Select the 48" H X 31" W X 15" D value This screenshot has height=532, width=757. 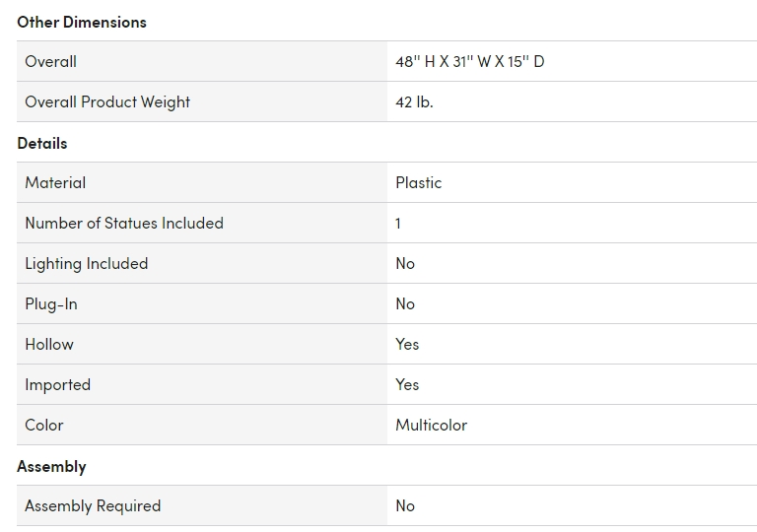(x=470, y=61)
